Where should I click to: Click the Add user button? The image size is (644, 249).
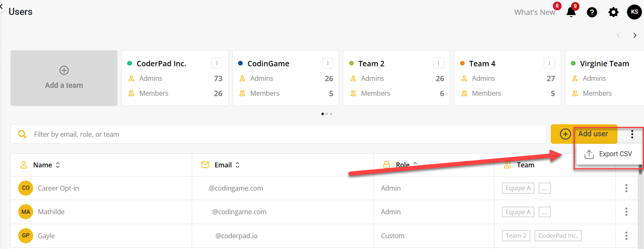pyautogui.click(x=584, y=134)
